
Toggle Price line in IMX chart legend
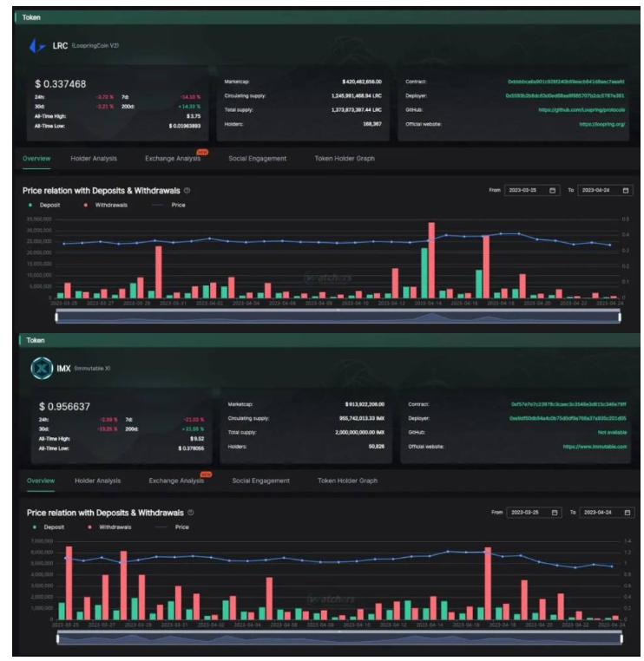172,527
